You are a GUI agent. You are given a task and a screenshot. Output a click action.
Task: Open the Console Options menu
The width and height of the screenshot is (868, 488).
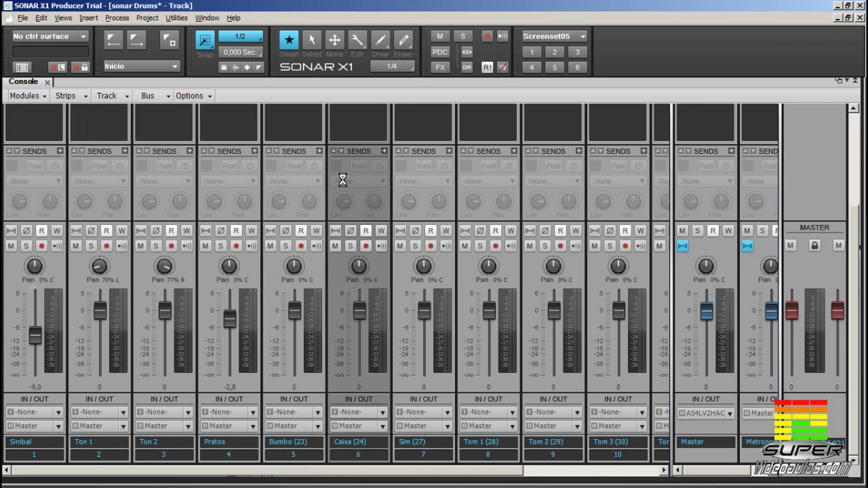click(x=193, y=96)
